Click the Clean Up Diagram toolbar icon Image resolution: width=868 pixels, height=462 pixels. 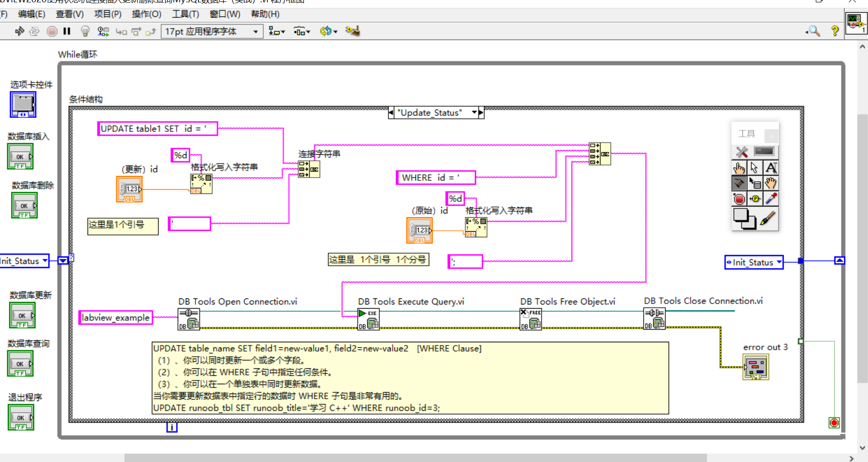click(352, 31)
